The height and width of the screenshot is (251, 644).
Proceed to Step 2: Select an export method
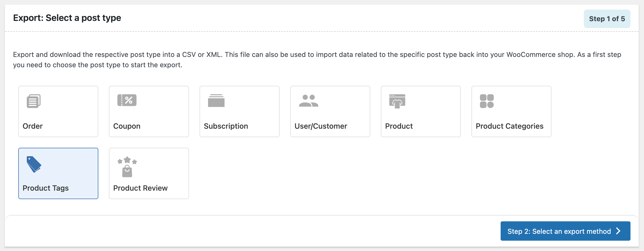(x=565, y=231)
